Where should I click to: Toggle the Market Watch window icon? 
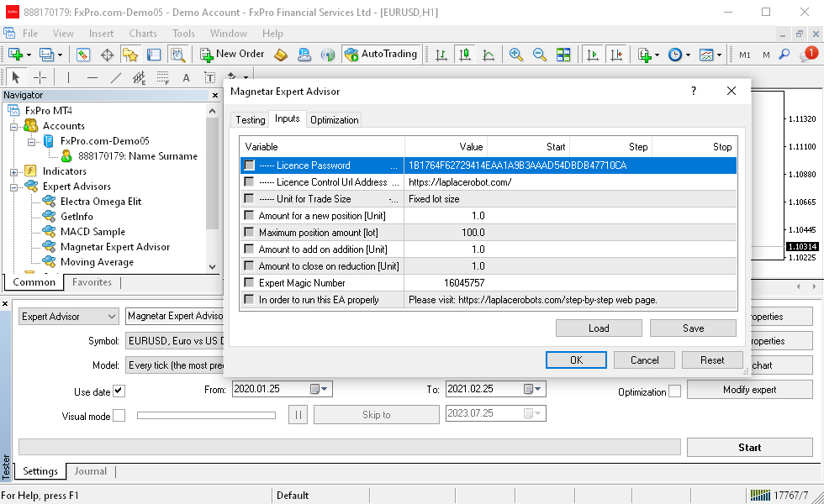click(x=83, y=54)
